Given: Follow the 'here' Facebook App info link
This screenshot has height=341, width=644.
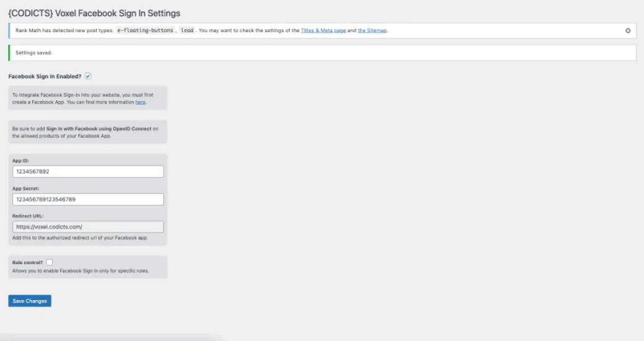Looking at the screenshot, I should tap(141, 102).
